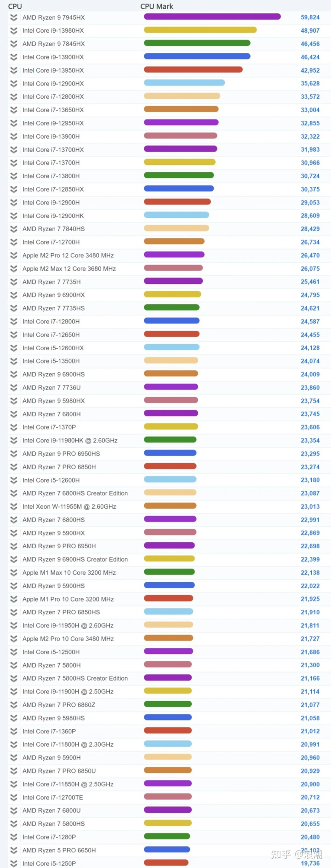Expand the Intel Core i9-13980HX row chevron
This screenshot has height=868, width=331.
point(14,31)
